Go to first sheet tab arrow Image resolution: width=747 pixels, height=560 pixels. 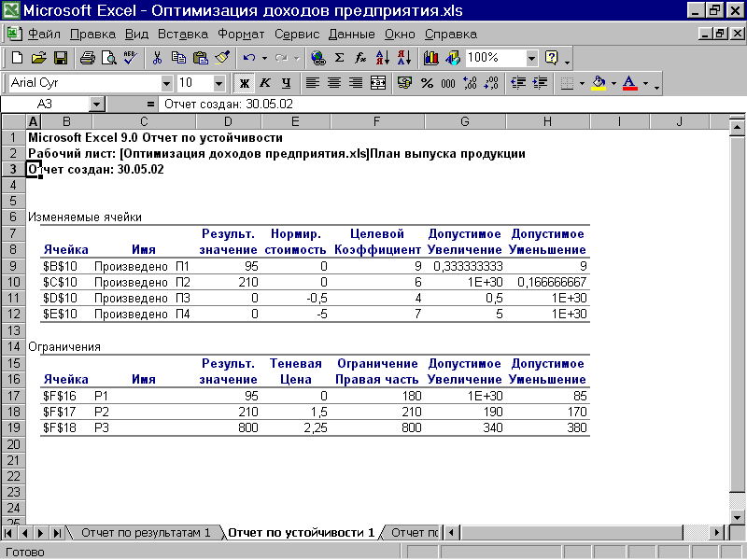(8, 533)
